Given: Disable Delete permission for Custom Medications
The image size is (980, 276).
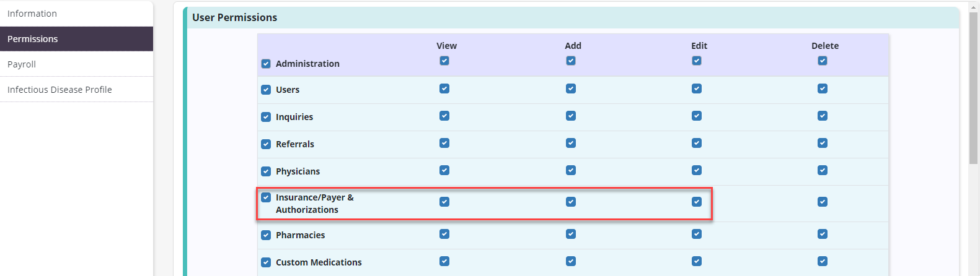Looking at the screenshot, I should pyautogui.click(x=823, y=261).
